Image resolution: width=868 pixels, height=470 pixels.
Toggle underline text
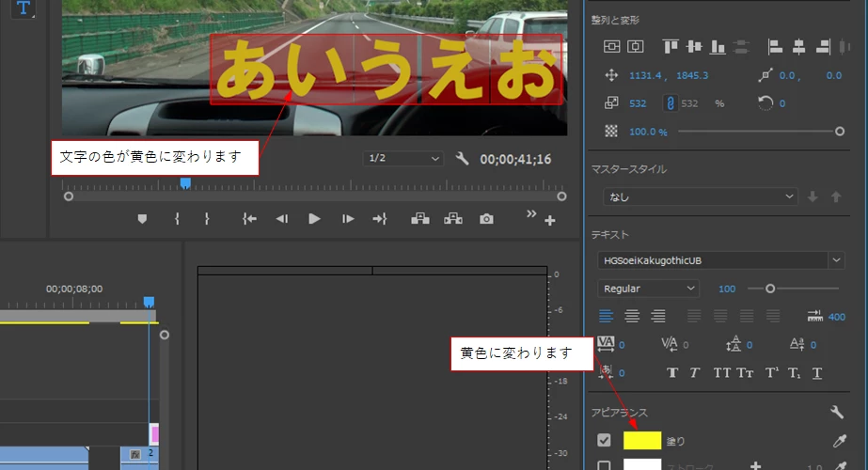point(817,373)
